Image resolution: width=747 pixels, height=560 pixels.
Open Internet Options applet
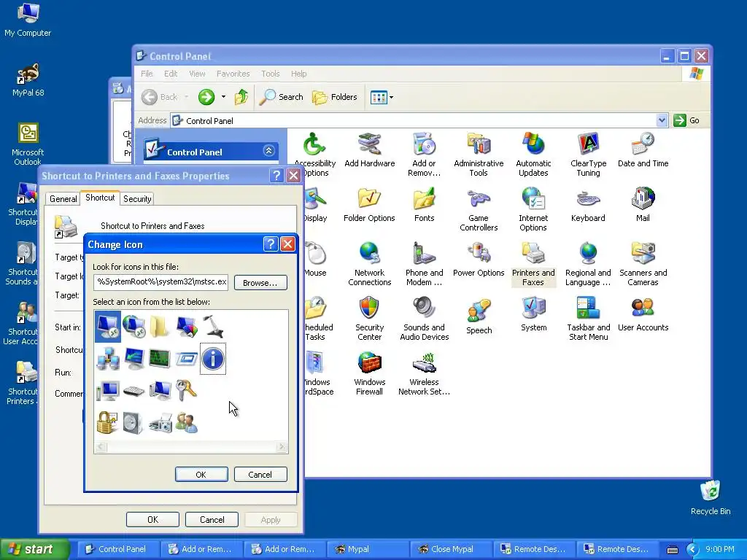pyautogui.click(x=533, y=209)
